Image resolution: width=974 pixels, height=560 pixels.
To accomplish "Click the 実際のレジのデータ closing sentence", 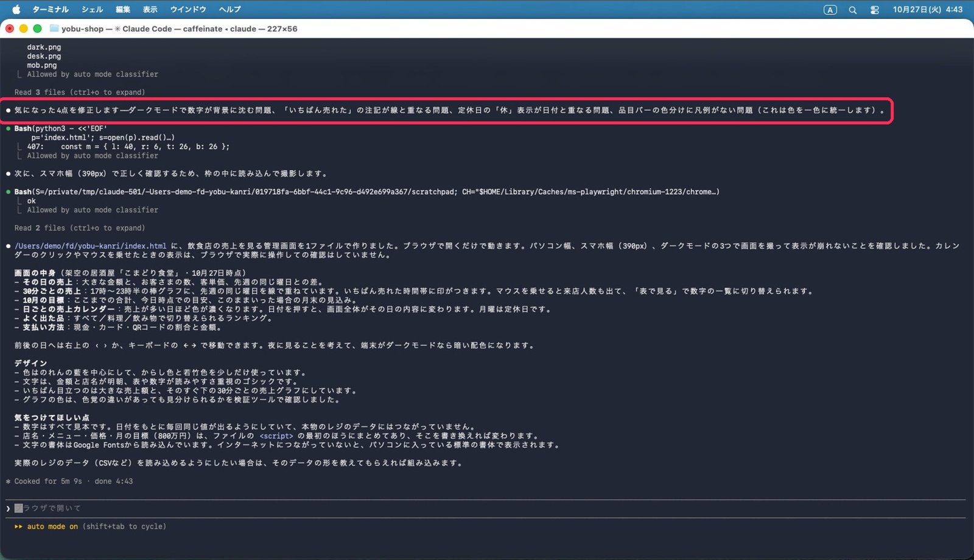I will pos(239,463).
